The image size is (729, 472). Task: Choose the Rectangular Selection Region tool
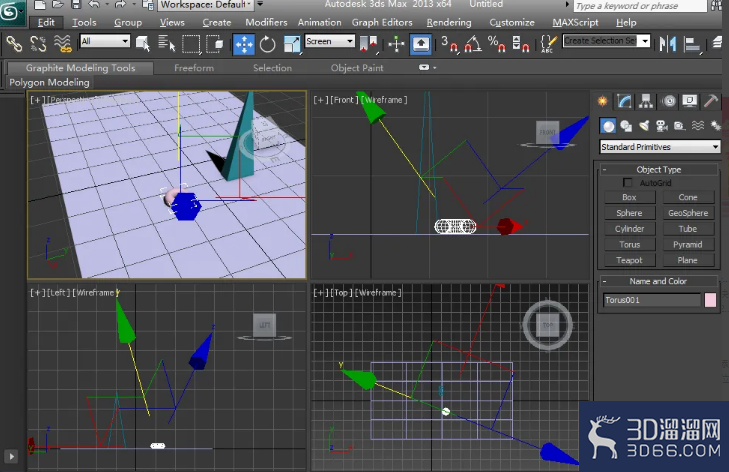pos(191,44)
